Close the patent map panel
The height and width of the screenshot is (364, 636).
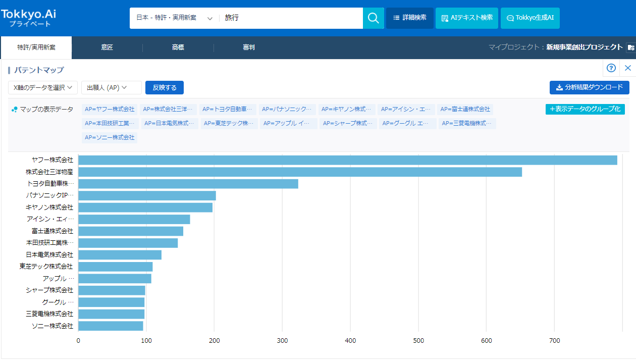628,68
